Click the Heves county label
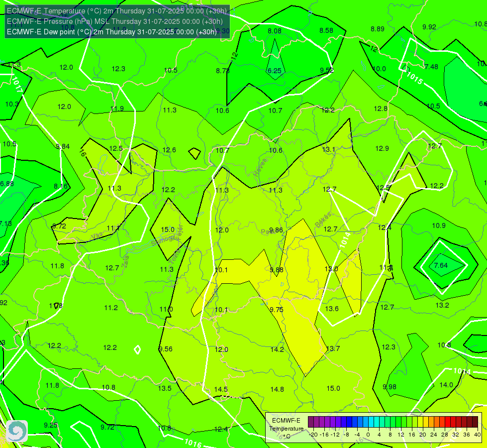The width and height of the screenshot is (487, 448). point(260,168)
